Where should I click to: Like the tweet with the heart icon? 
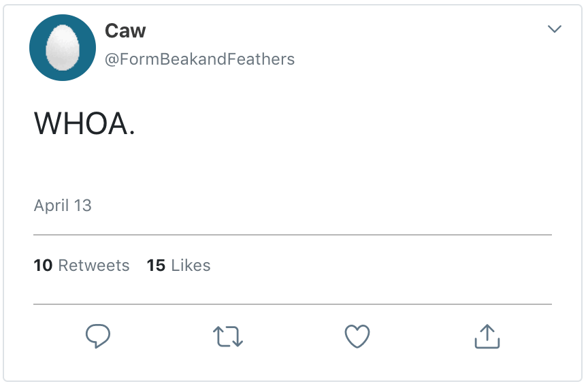pyautogui.click(x=357, y=336)
